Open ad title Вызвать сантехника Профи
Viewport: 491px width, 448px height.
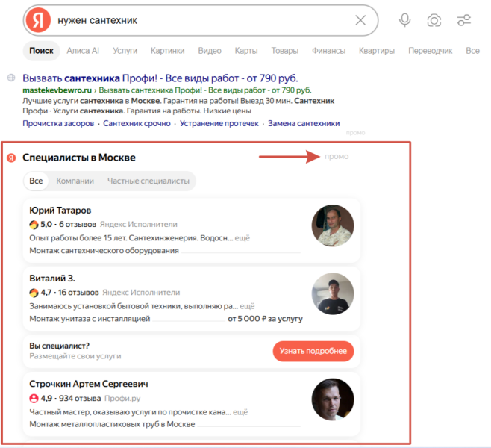coord(160,78)
